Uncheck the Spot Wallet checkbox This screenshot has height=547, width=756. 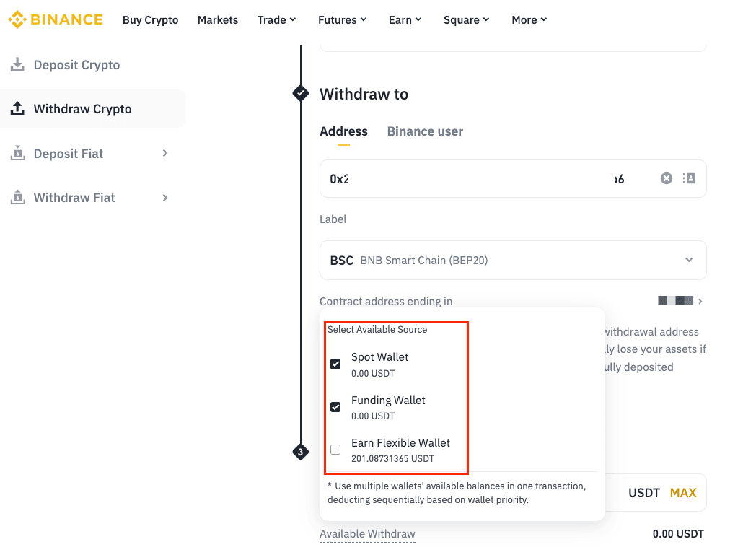point(335,364)
